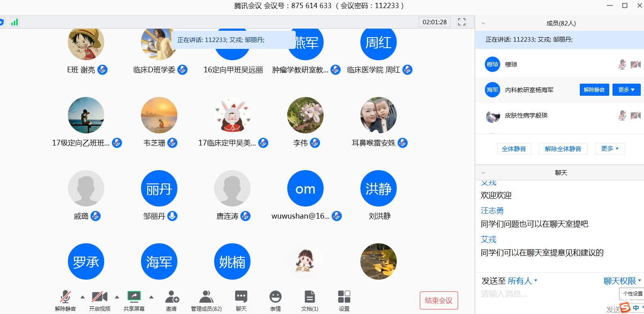Collapse the 成员(82人) panel header
This screenshot has height=314, width=644.
coord(483,23)
